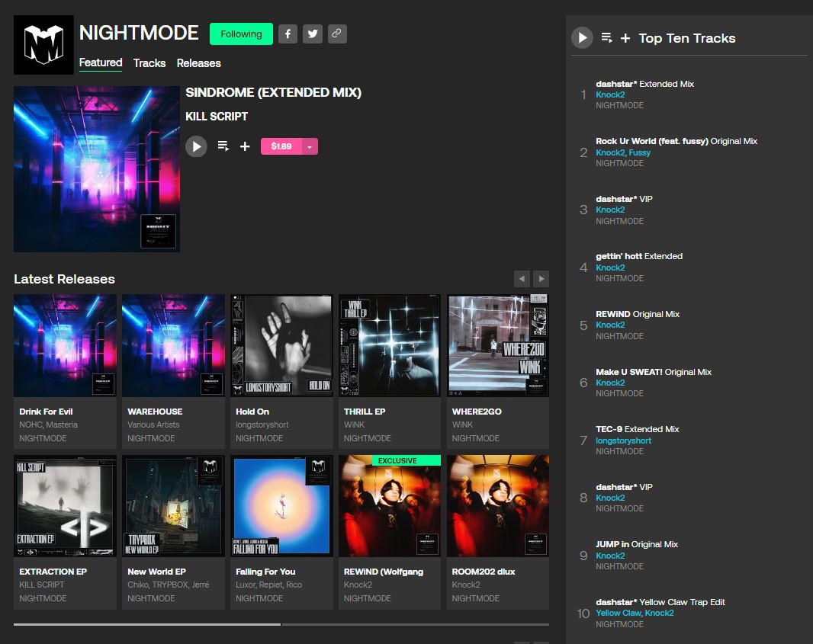
Task: Open dashstar* VIP track number three
Action: click(x=625, y=199)
